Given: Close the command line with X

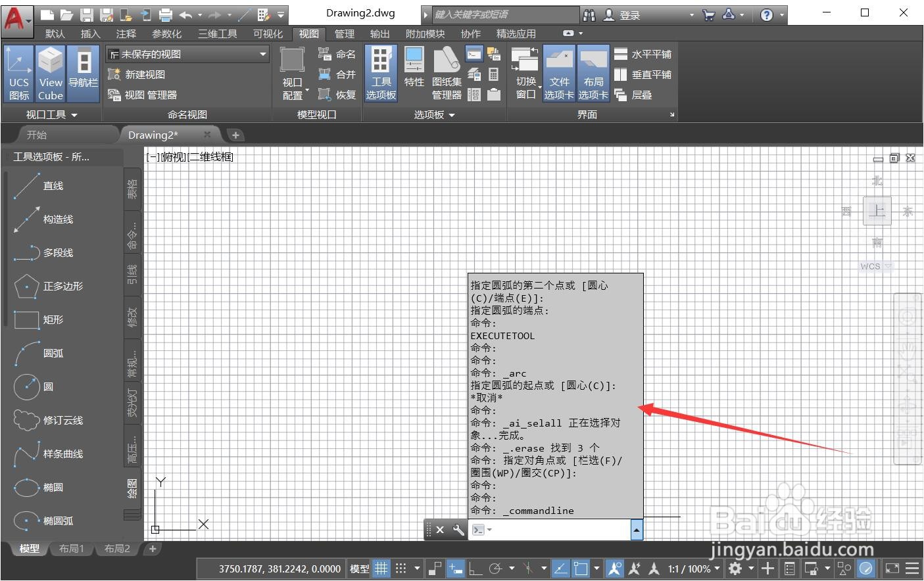Looking at the screenshot, I should (440, 530).
